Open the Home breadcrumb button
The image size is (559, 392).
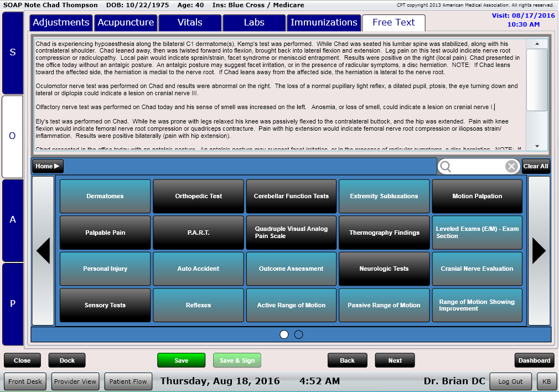(48, 166)
